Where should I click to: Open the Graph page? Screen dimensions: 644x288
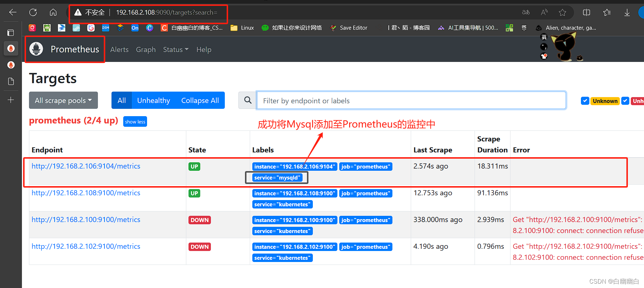[146, 49]
